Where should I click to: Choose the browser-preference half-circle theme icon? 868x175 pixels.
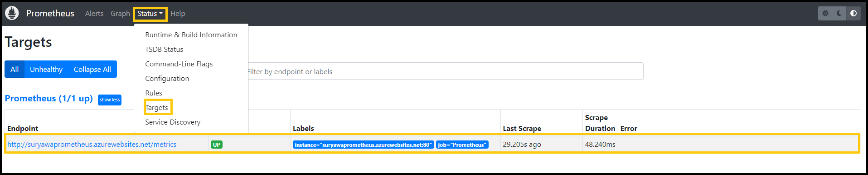[853, 13]
